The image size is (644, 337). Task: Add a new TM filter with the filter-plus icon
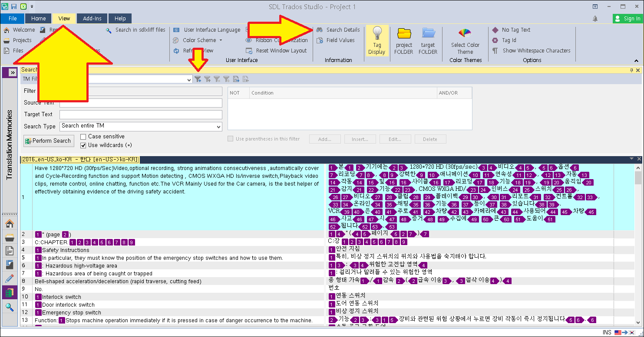[x=198, y=79]
